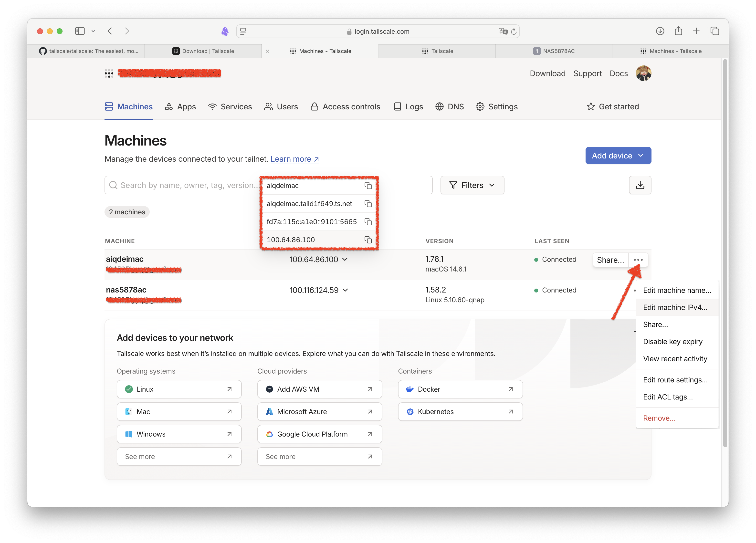Expand addresses for 100.64.86.100
Screen dimensions: 756x543
click(345, 259)
